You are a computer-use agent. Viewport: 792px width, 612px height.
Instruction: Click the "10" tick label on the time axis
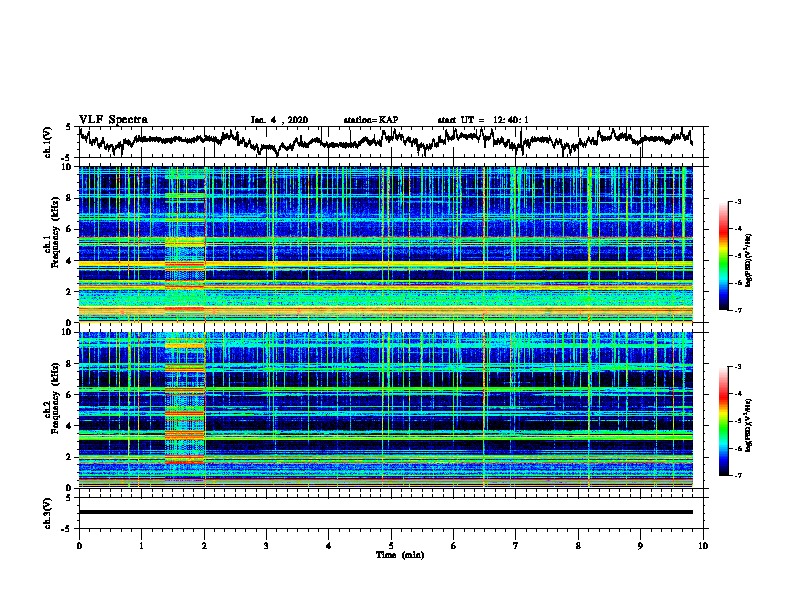coord(703,546)
